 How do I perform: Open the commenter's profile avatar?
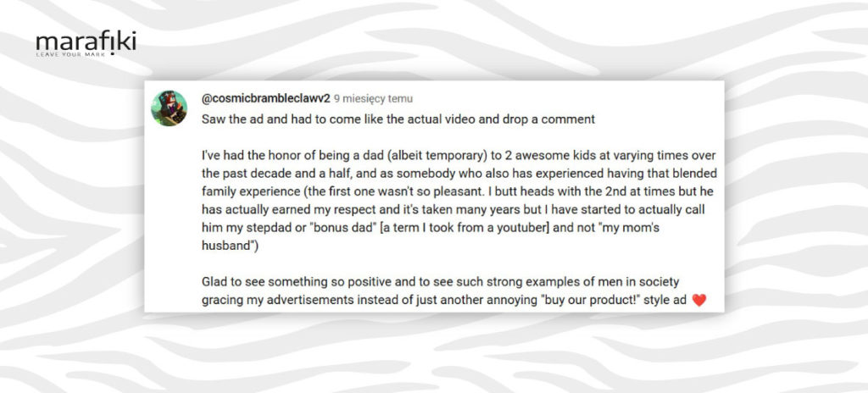(169, 108)
